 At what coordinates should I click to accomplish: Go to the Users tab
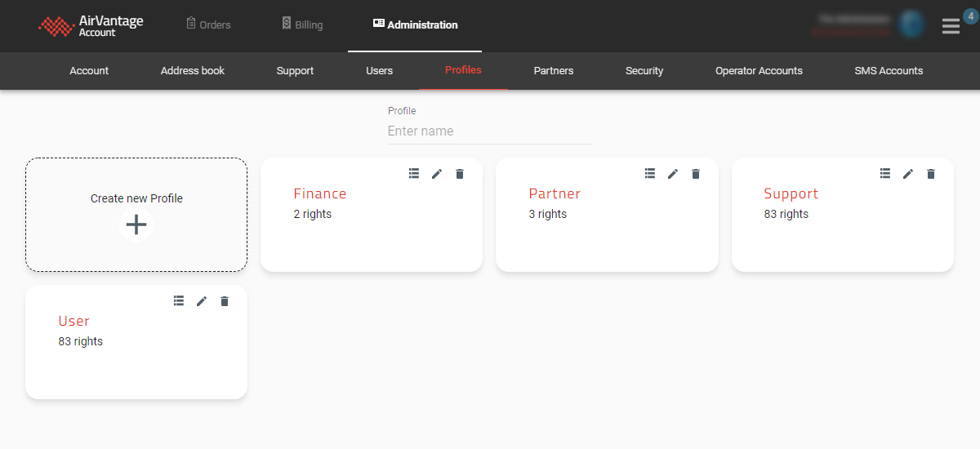[379, 71]
